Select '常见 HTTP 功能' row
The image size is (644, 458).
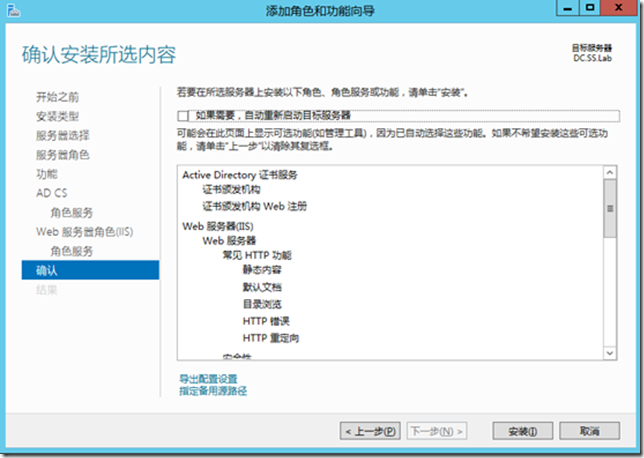tap(257, 255)
